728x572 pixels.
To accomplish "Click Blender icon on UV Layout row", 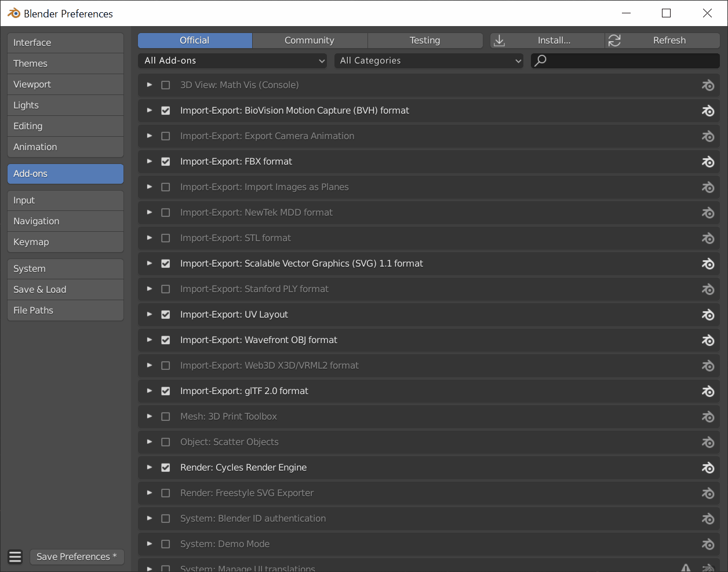I will coord(708,315).
